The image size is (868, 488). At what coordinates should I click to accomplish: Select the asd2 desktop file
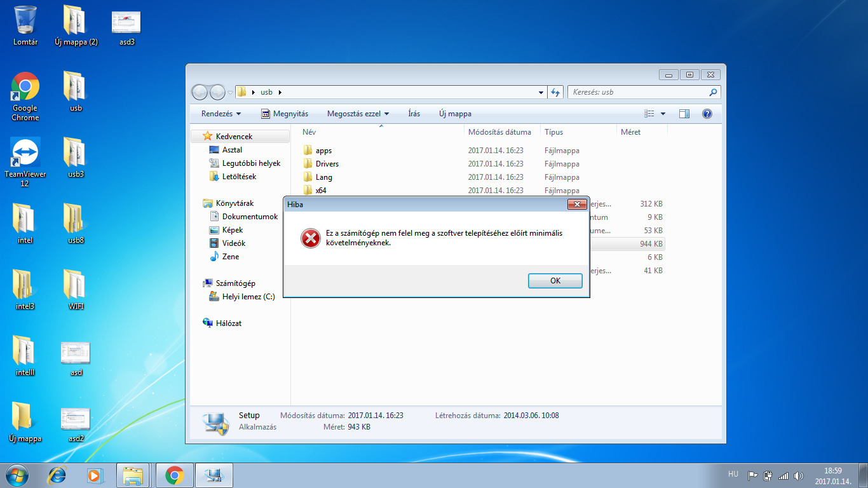pos(76,424)
